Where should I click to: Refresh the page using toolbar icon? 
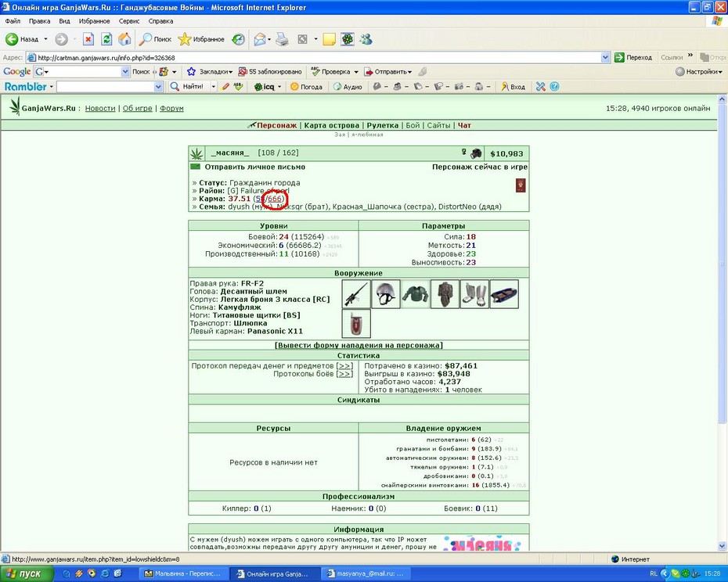[x=106, y=39]
